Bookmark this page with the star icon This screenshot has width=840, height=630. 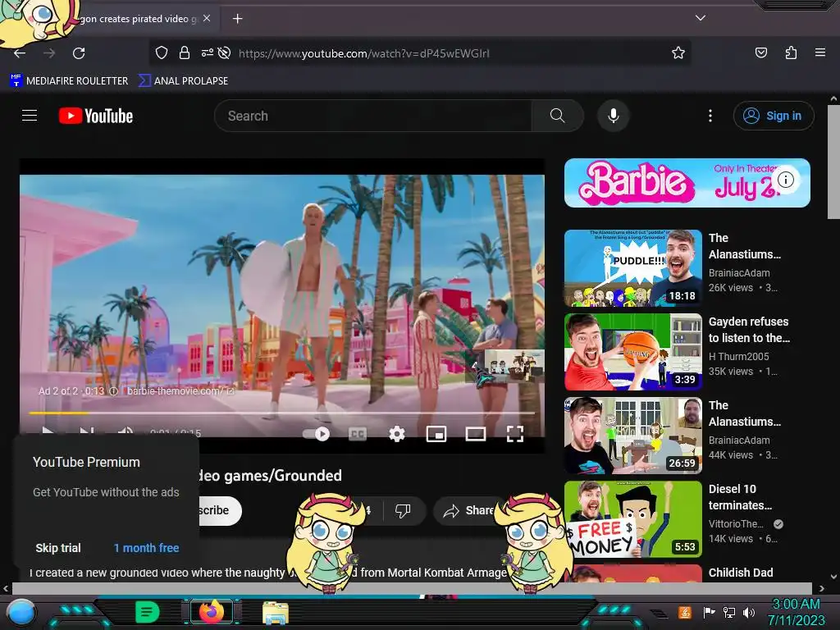678,52
